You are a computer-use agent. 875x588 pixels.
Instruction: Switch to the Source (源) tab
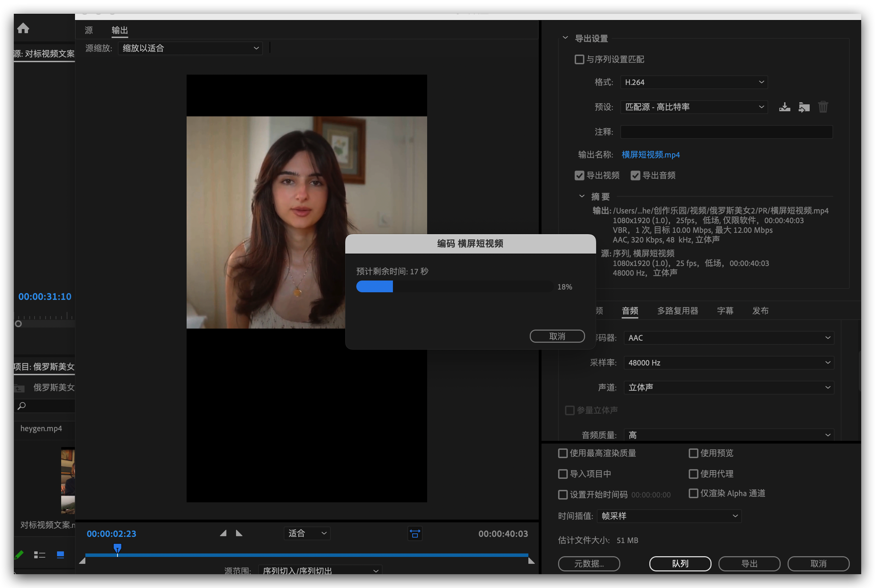[89, 30]
